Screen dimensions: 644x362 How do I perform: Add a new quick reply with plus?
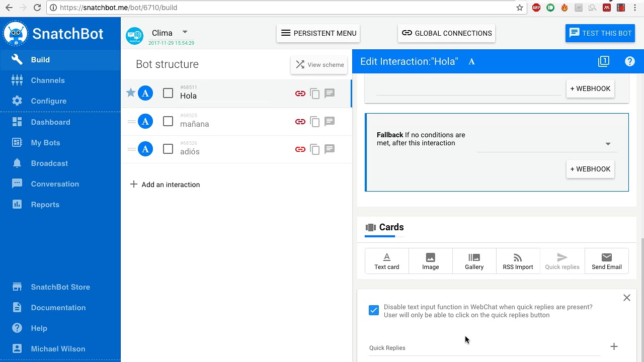click(x=614, y=346)
